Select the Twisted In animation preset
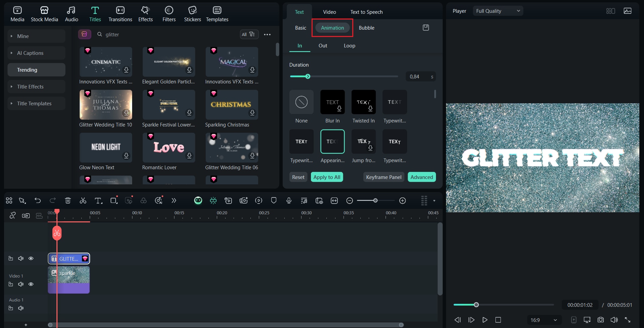Screen dimensions: 644x328 [x=363, y=102]
